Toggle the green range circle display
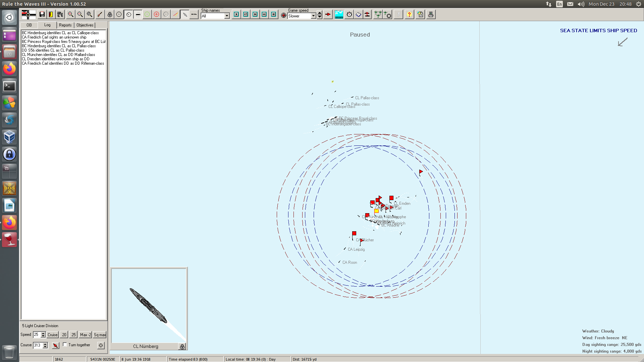The height and width of the screenshot is (362, 644). click(x=147, y=14)
